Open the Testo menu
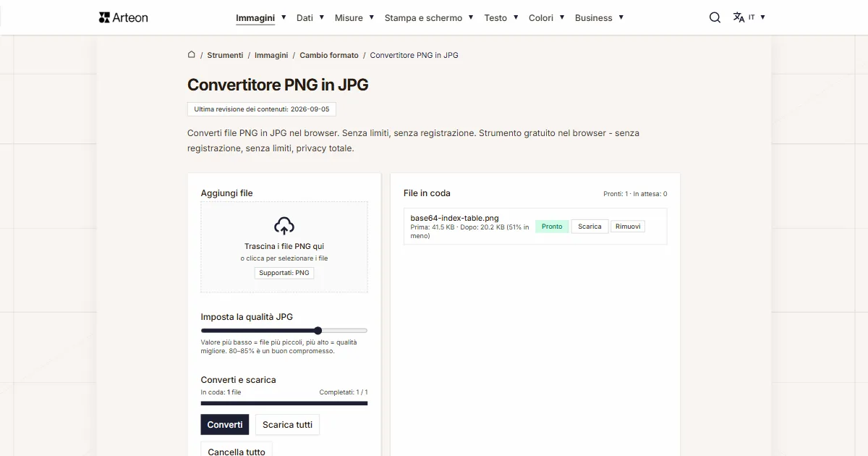The height and width of the screenshot is (456, 868). coord(495,17)
